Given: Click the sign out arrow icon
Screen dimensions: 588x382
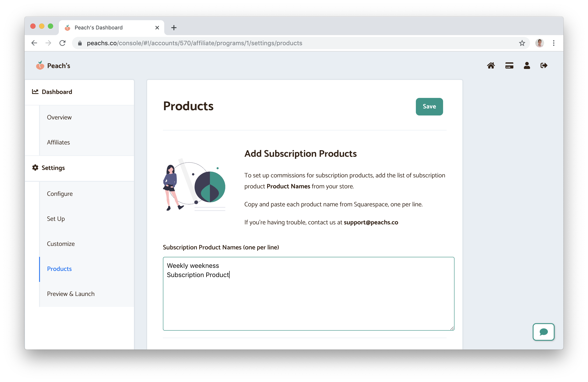Looking at the screenshot, I should [544, 65].
